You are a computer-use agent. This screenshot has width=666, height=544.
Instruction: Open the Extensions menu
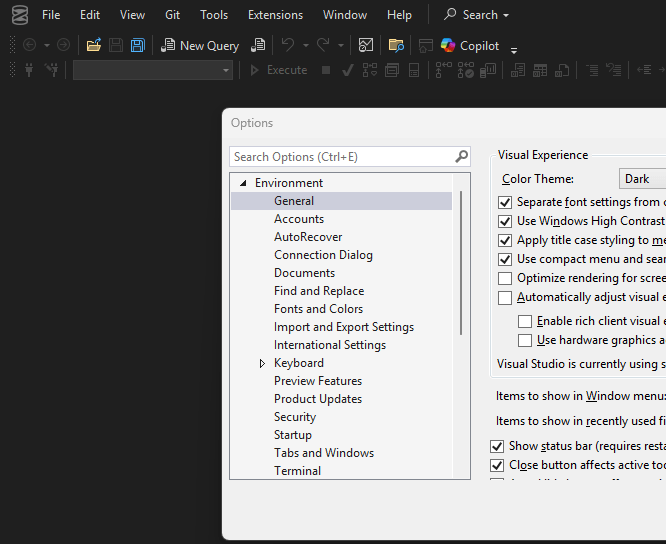click(275, 15)
